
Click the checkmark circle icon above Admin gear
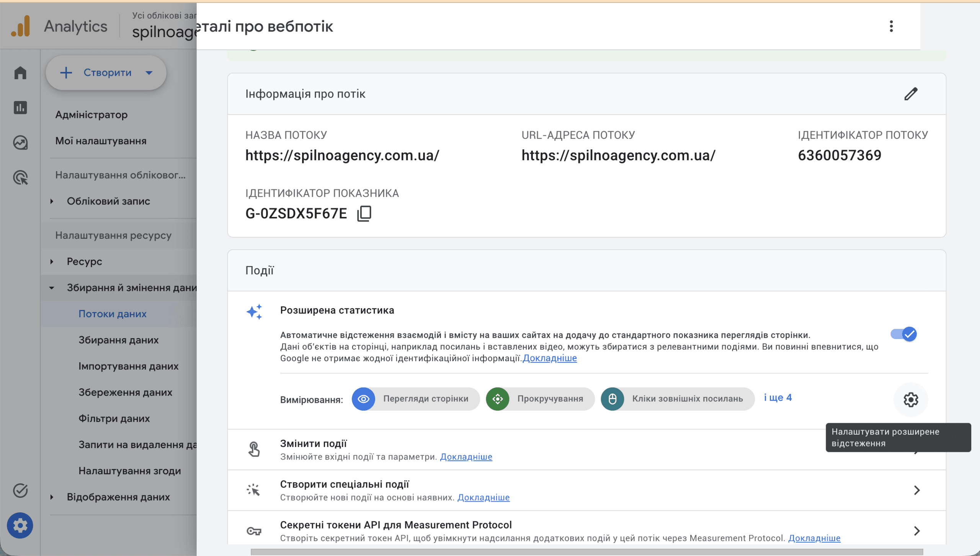coord(20,490)
